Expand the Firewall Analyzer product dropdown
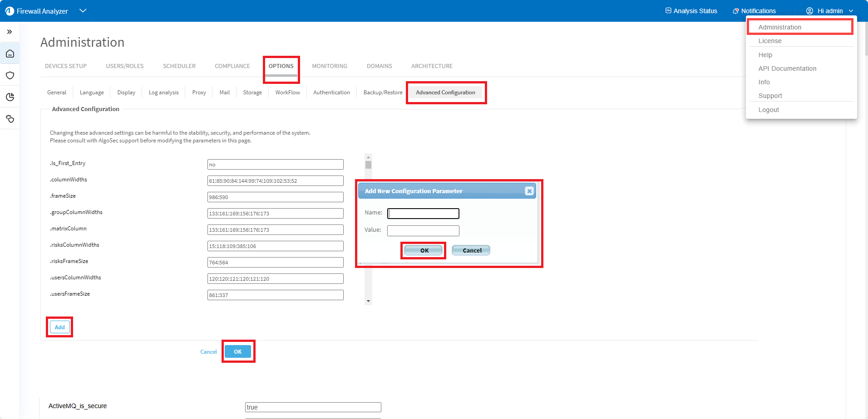The width and height of the screenshot is (868, 419). (83, 11)
